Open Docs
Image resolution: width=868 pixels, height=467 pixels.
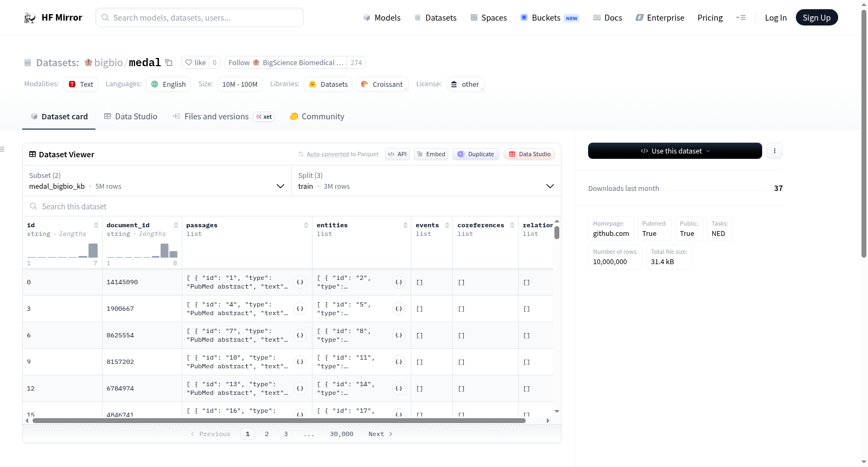(x=607, y=17)
